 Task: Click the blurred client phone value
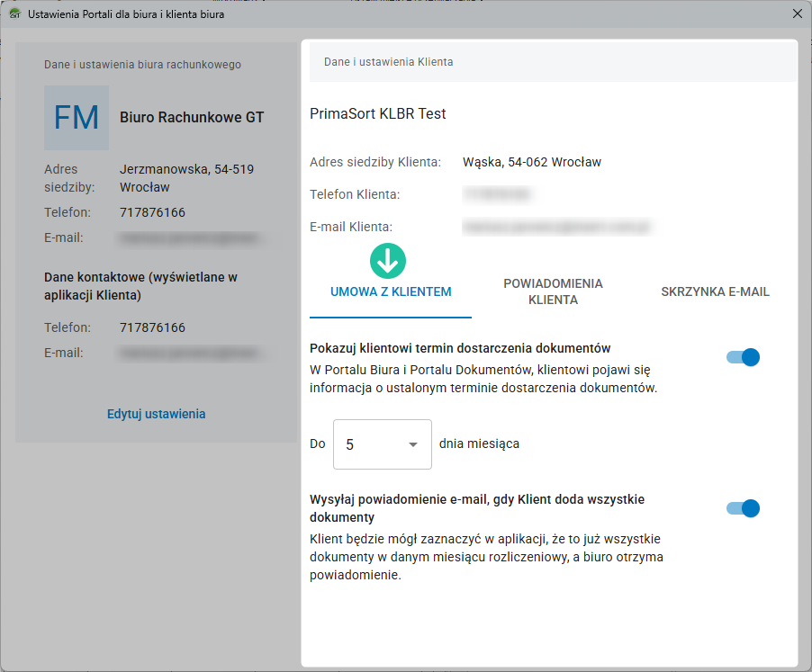click(497, 194)
